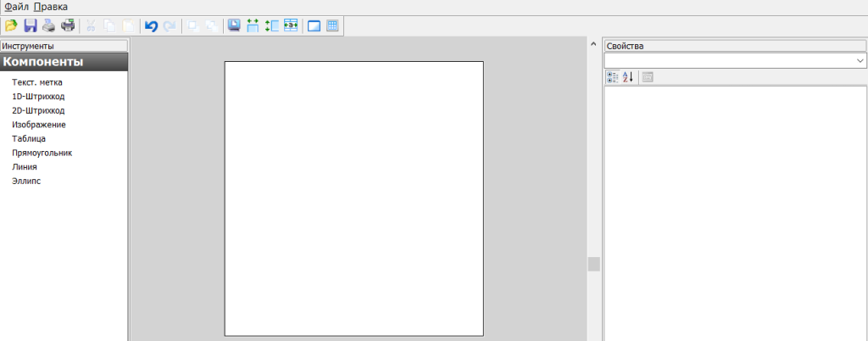Redo the last undone action
Viewport: 868px width, 341px height.
pos(170,25)
